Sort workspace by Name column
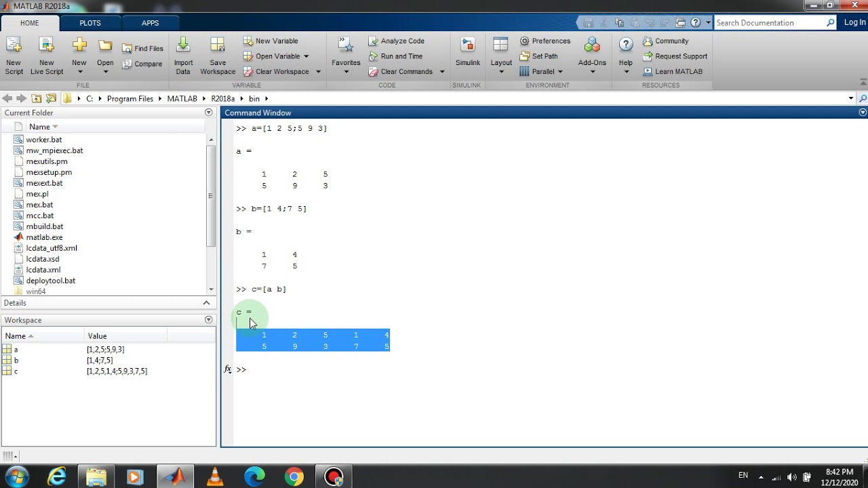The height and width of the screenshot is (488, 868). pos(43,335)
